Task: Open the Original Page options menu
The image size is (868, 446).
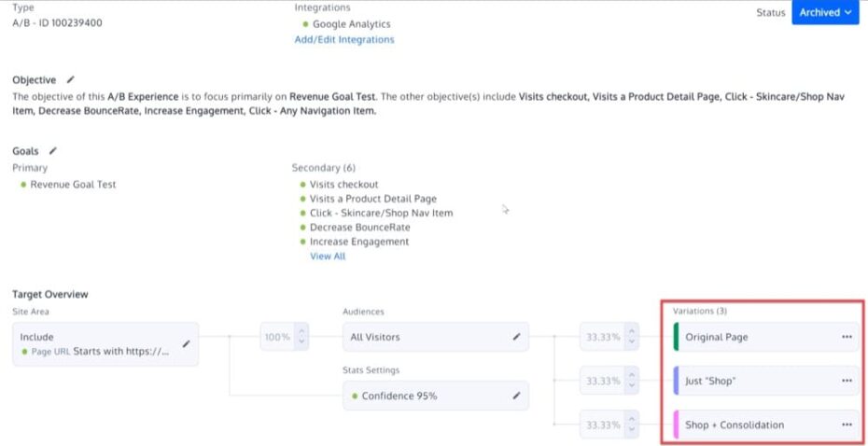Action: [x=847, y=337]
